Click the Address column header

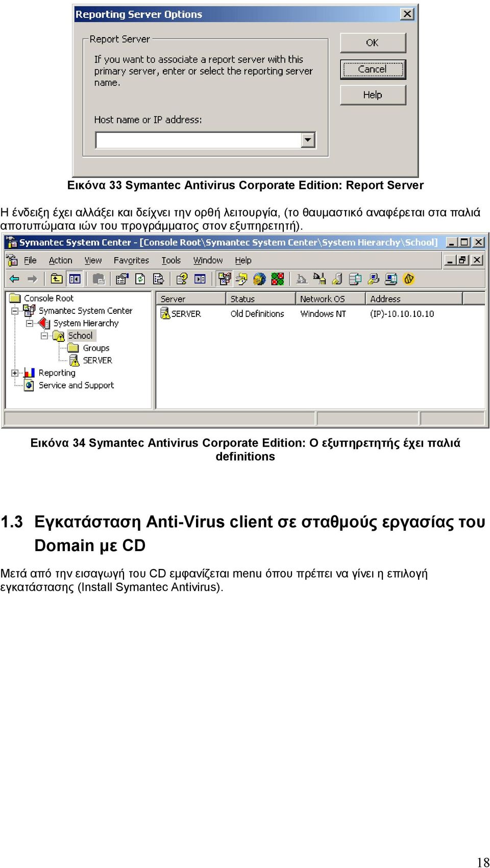(x=414, y=299)
